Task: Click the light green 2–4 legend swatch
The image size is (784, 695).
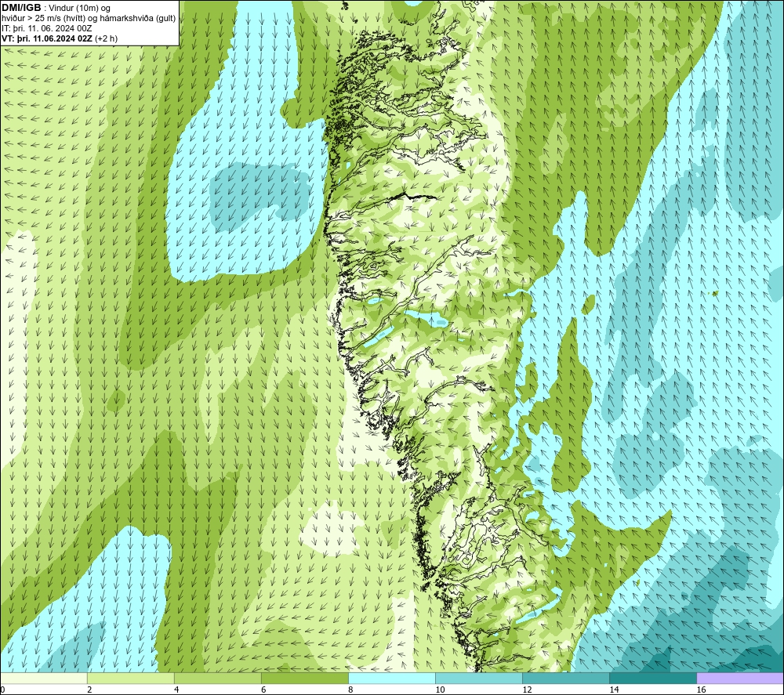Action: point(130,678)
